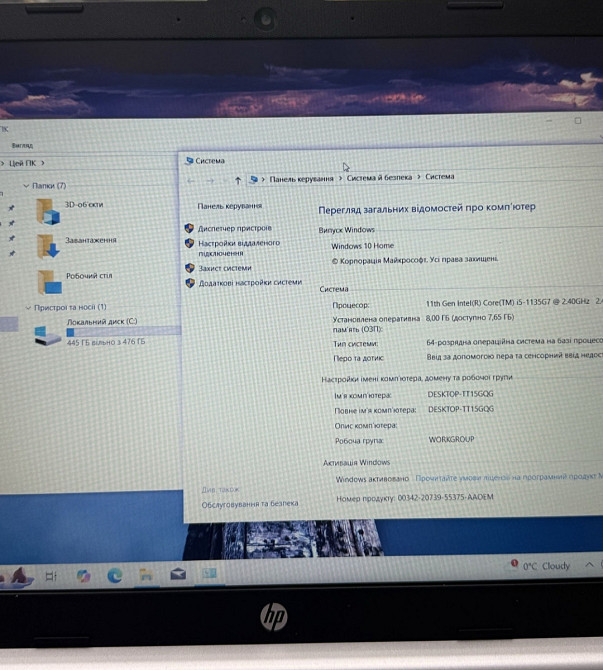Expand chevron after Цей ПК in Explorer
This screenshot has width=603, height=670.
tap(43, 163)
